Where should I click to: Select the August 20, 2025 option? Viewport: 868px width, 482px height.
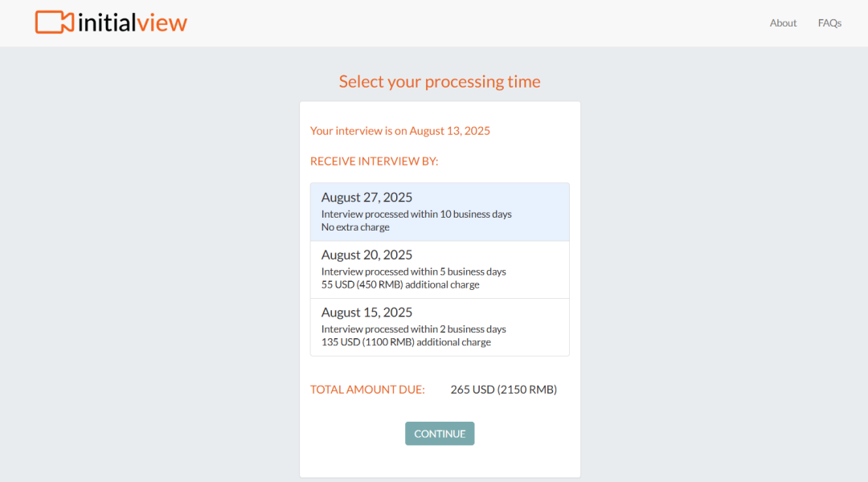pos(440,269)
